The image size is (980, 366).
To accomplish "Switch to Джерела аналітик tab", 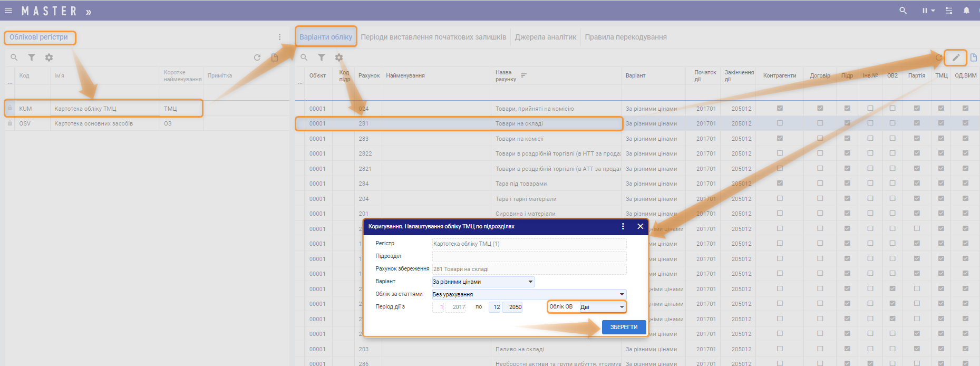I will (546, 37).
